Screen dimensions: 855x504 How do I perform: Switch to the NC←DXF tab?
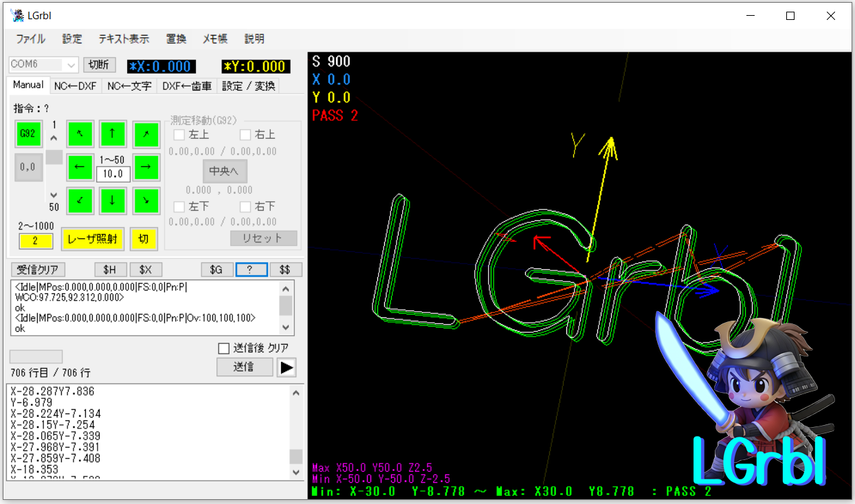(75, 86)
